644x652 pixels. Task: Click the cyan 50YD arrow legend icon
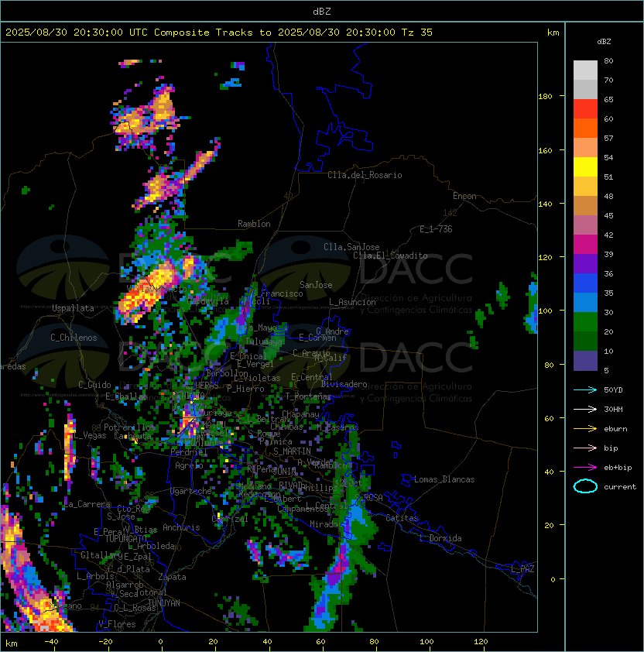pos(585,389)
